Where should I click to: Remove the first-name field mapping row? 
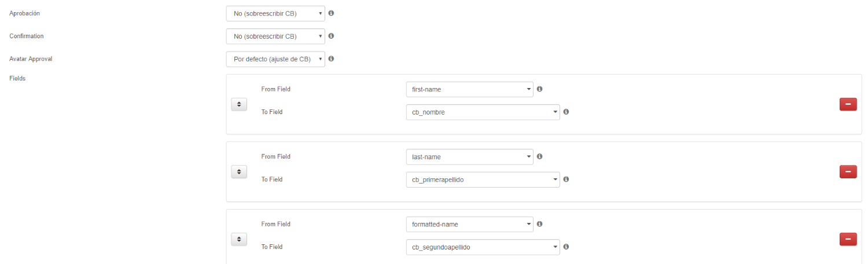tap(848, 104)
